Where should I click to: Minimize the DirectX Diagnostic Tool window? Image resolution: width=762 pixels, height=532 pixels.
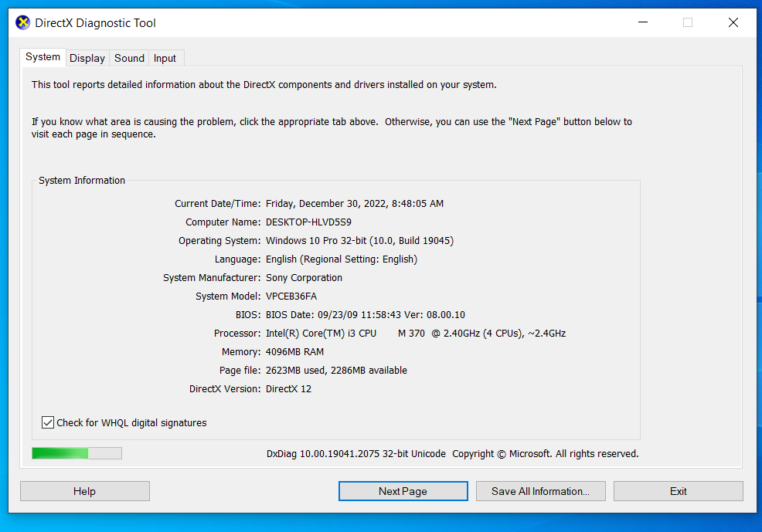click(x=643, y=22)
